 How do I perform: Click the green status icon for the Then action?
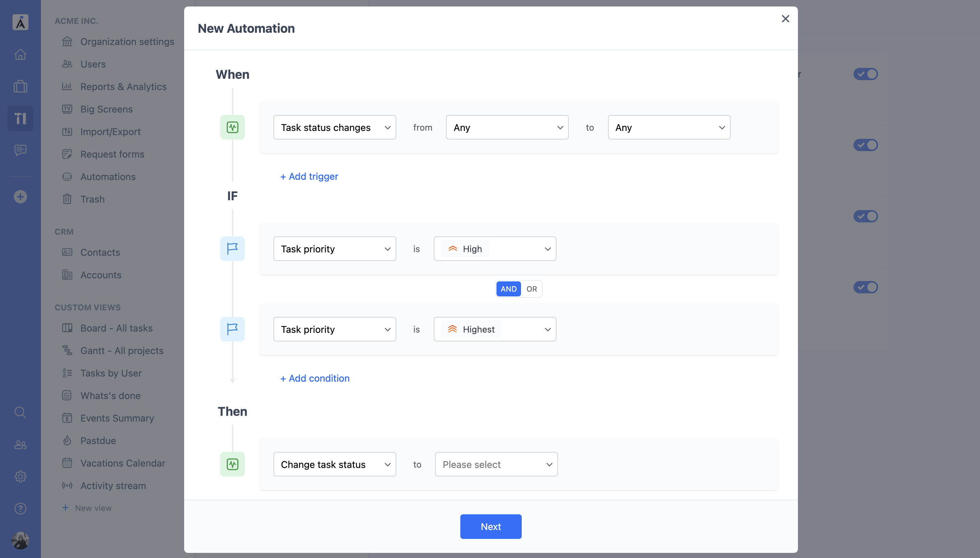pos(232,464)
